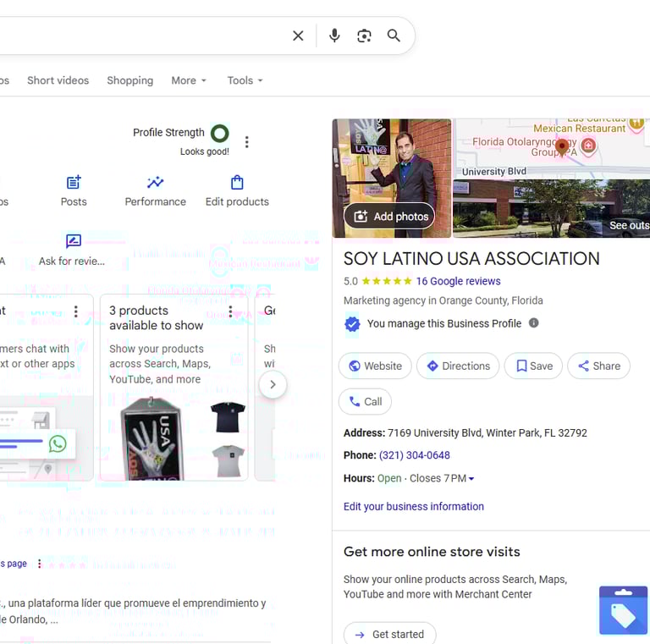
Task: Check the Profile Strength ring indicator
Action: click(x=220, y=134)
